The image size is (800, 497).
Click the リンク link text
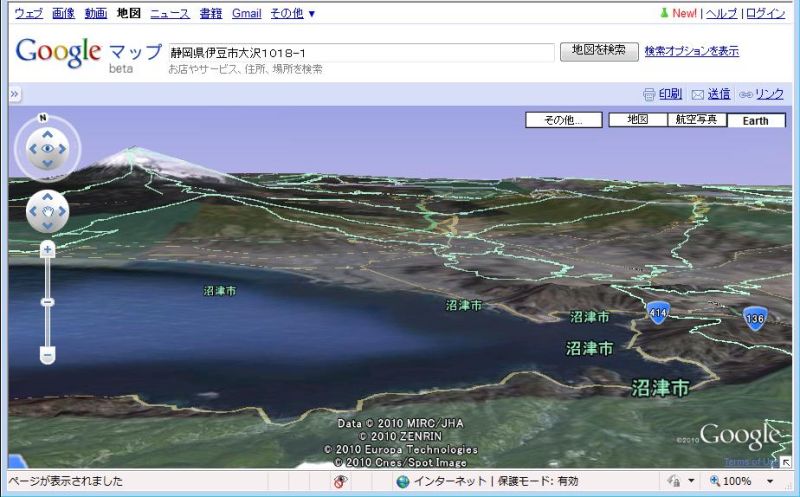(x=769, y=94)
